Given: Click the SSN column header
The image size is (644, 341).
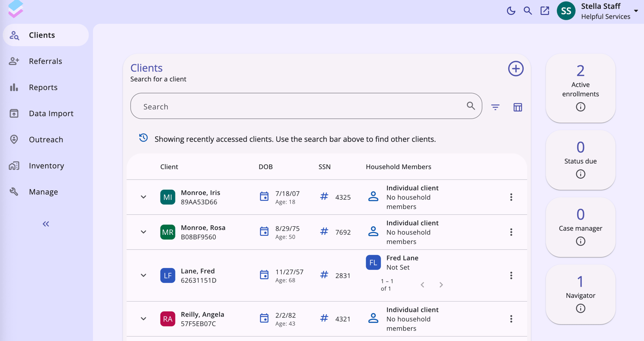Looking at the screenshot, I should coord(324,167).
